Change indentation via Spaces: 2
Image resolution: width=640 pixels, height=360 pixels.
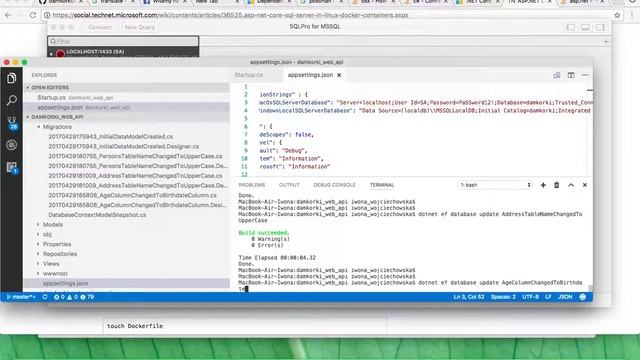503,297
